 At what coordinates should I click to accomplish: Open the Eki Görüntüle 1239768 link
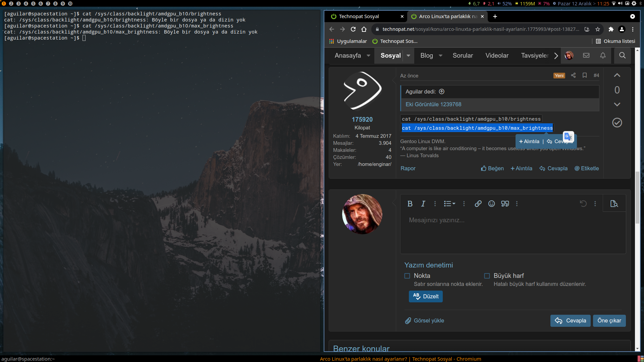[433, 104]
